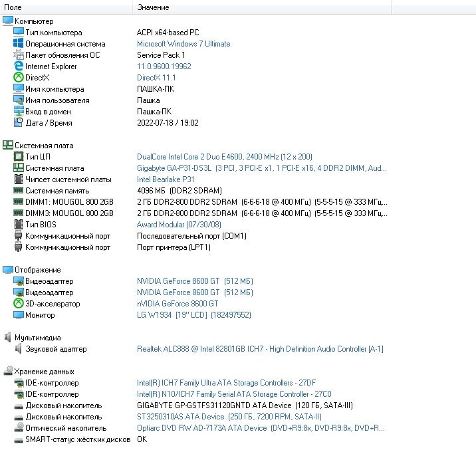
Task: Click the Системная плата section header icon
Action: [x=8, y=145]
